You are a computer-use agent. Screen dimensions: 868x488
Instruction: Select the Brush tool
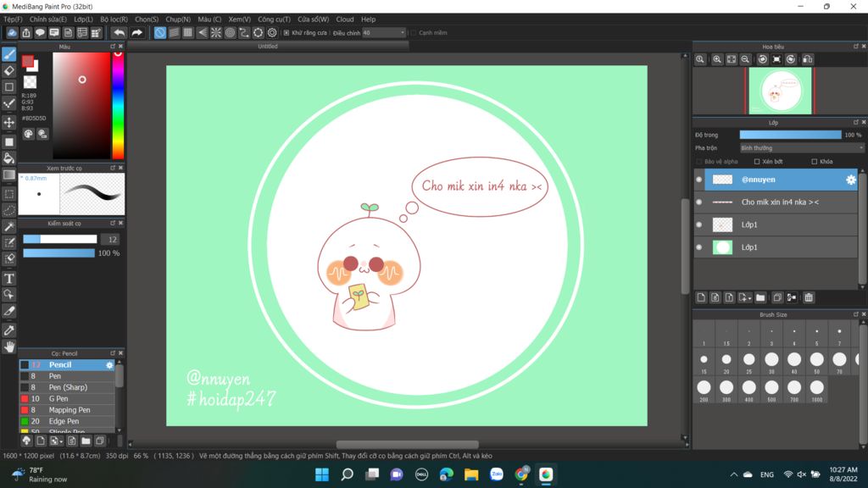click(x=8, y=53)
